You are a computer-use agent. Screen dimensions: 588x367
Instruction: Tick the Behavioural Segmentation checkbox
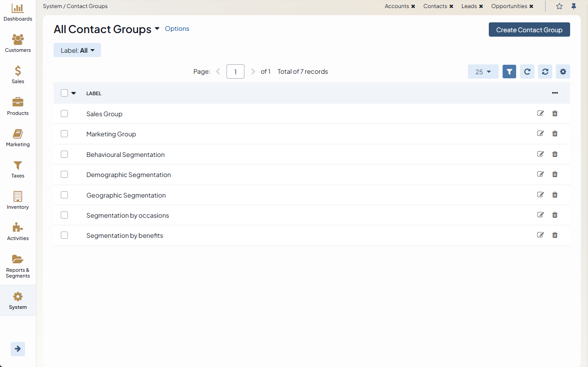[64, 154]
